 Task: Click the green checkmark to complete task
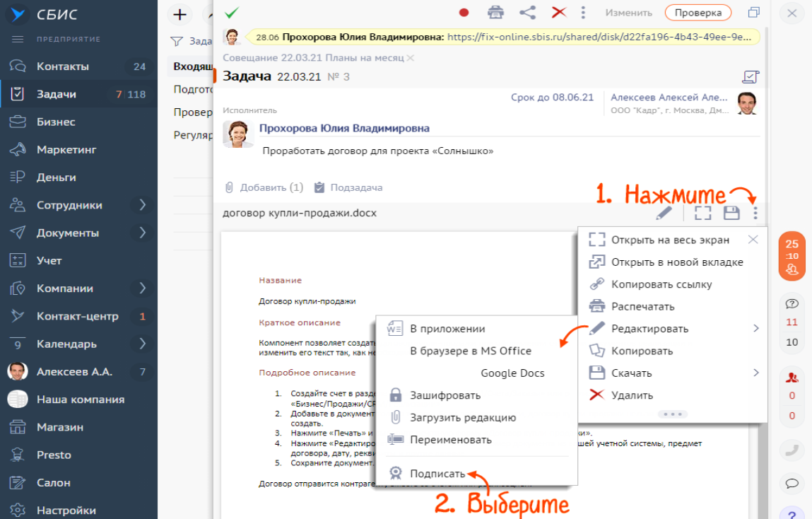[x=232, y=13]
